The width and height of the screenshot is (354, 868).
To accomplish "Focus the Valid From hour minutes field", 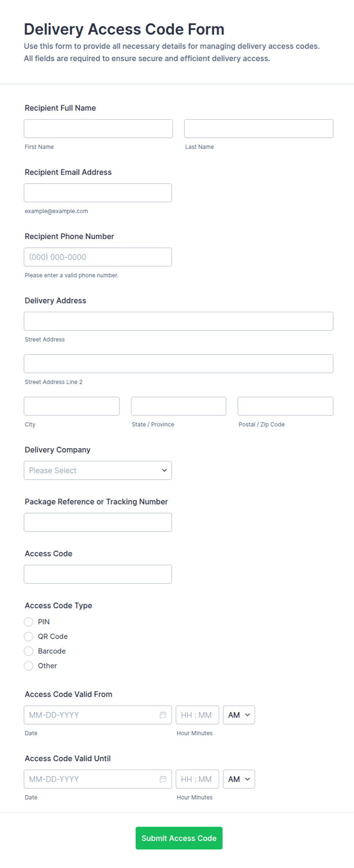I will tap(197, 715).
